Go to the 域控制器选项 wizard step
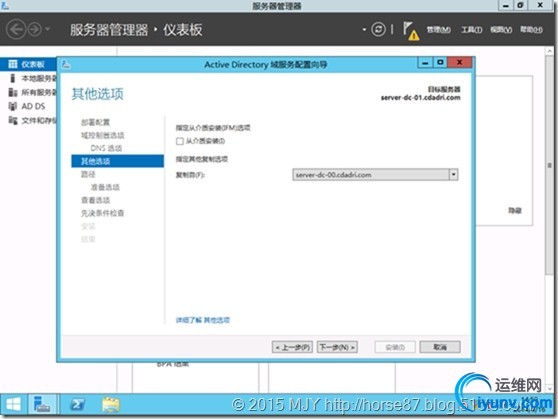 (x=102, y=135)
